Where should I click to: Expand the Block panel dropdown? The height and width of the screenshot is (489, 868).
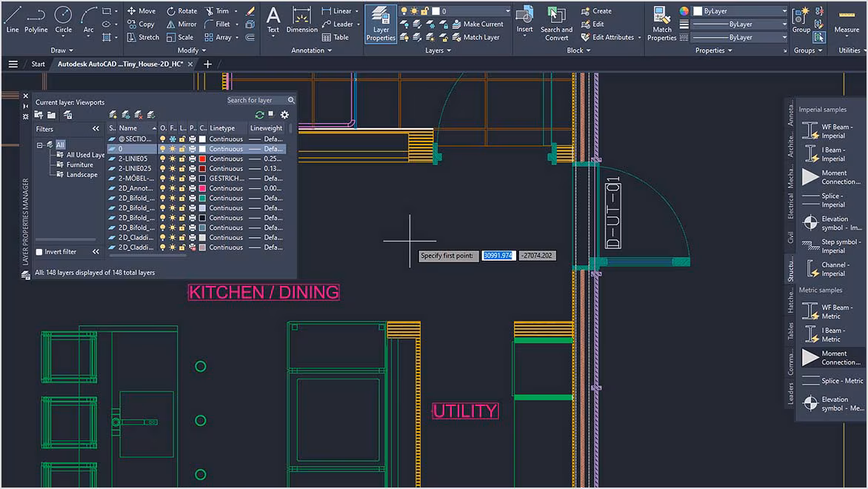[x=578, y=50]
